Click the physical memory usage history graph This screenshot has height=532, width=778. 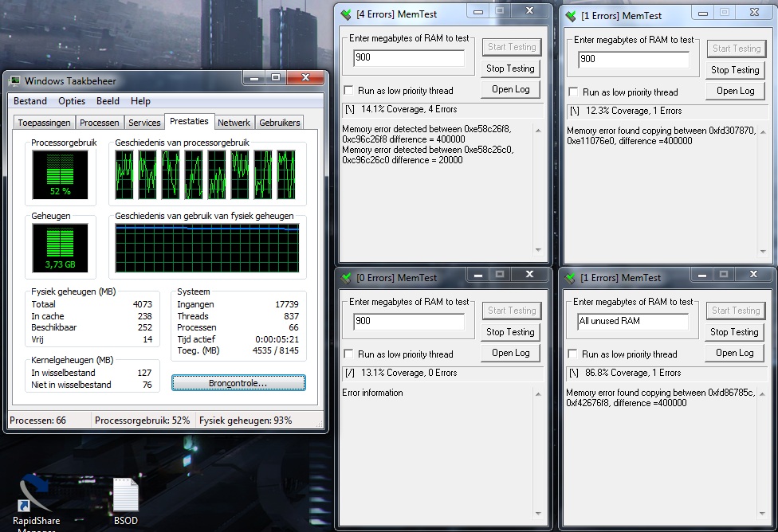207,248
